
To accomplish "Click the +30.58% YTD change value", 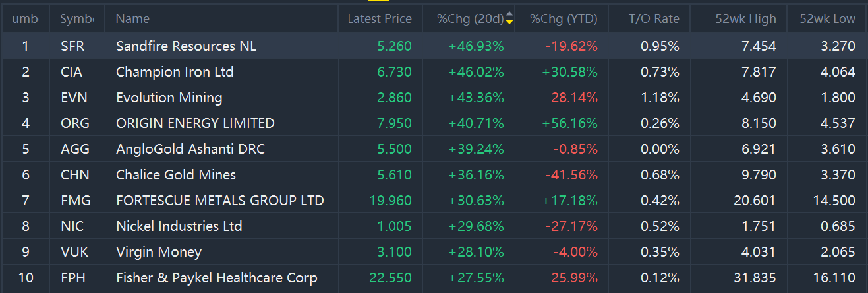I will click(x=570, y=72).
